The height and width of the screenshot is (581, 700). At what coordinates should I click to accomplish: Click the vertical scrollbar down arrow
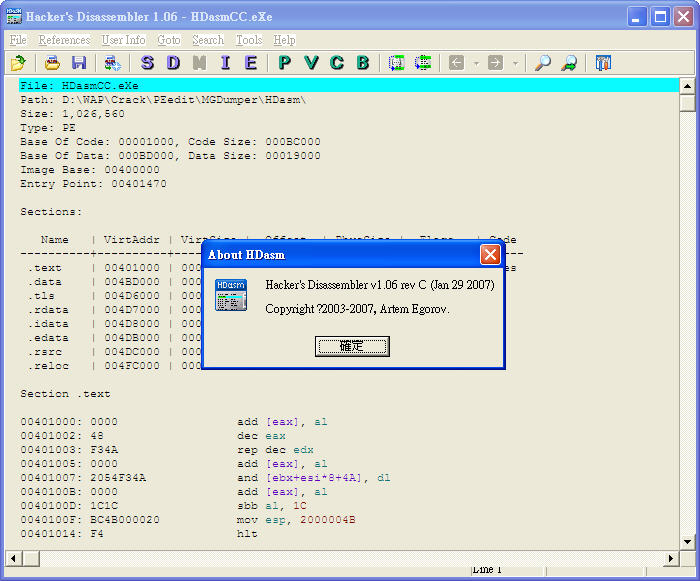687,542
